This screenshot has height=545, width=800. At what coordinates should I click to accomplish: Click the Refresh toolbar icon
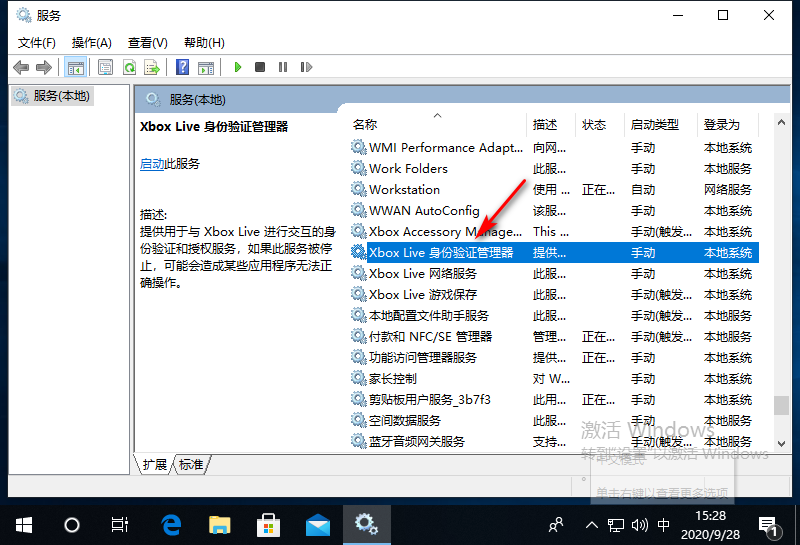(x=129, y=67)
